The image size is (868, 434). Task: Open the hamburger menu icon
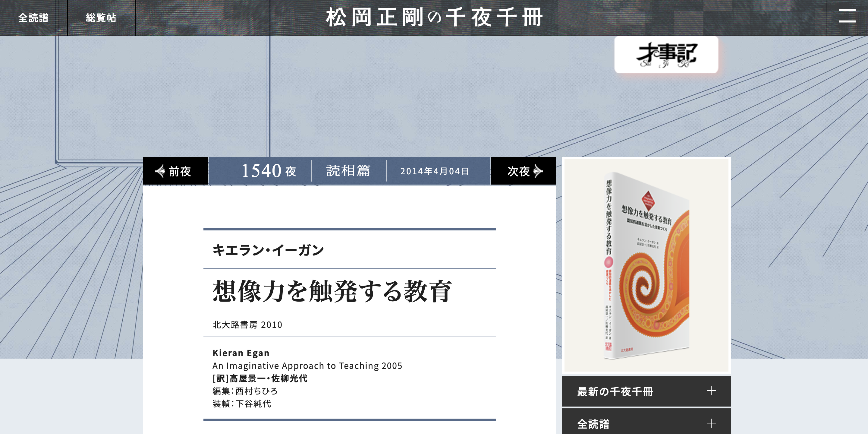[847, 16]
